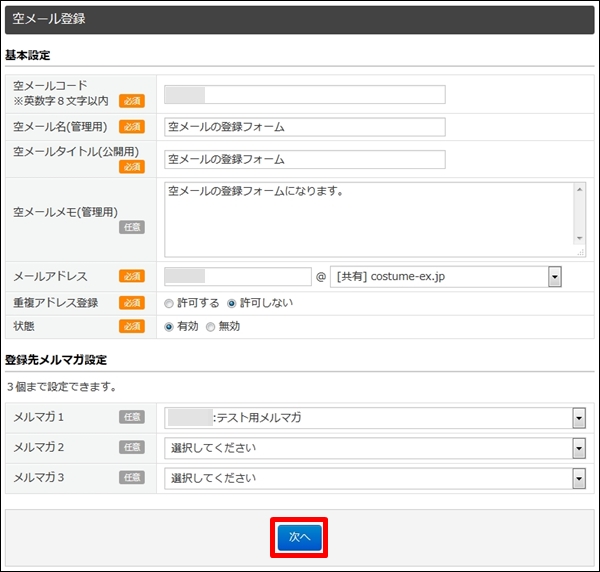The width and height of the screenshot is (600, 572).
Task: Click the 任意 badge beside メルマガ１
Action: (x=132, y=417)
